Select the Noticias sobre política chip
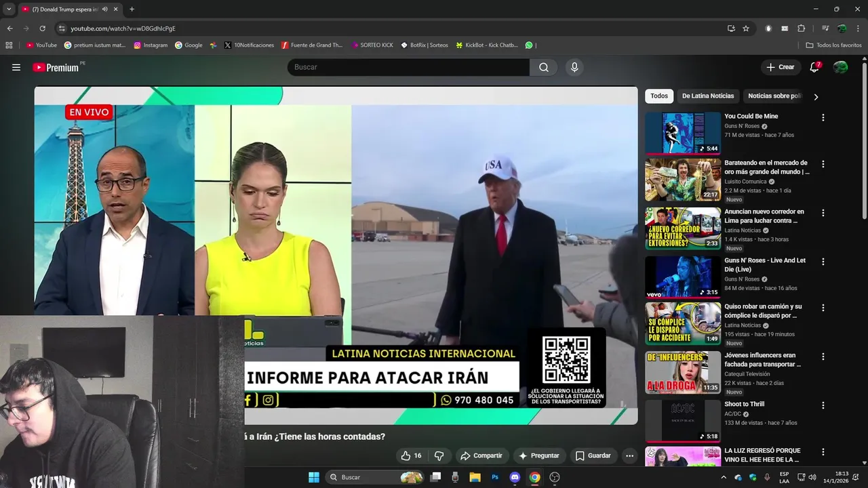The height and width of the screenshot is (488, 868). (774, 96)
